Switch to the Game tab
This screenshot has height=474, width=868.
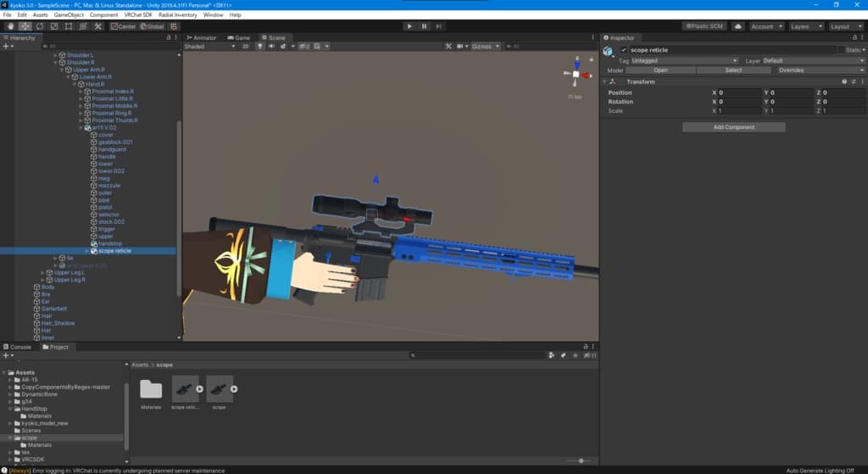coord(239,37)
